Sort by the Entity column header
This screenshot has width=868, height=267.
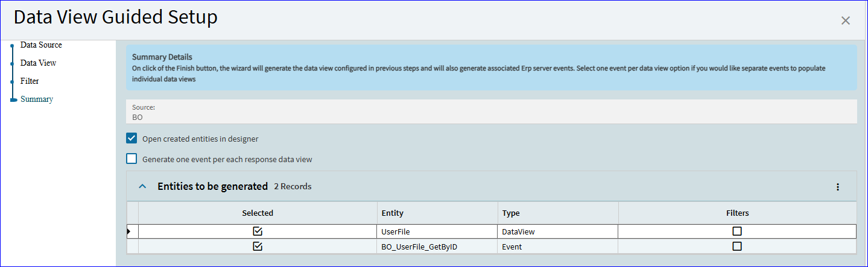tap(437, 213)
